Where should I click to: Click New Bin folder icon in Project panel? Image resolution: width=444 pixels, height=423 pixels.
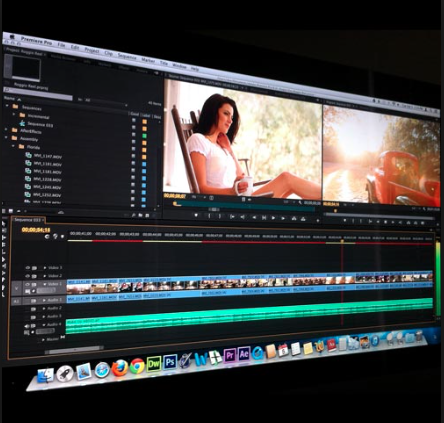[x=140, y=215]
